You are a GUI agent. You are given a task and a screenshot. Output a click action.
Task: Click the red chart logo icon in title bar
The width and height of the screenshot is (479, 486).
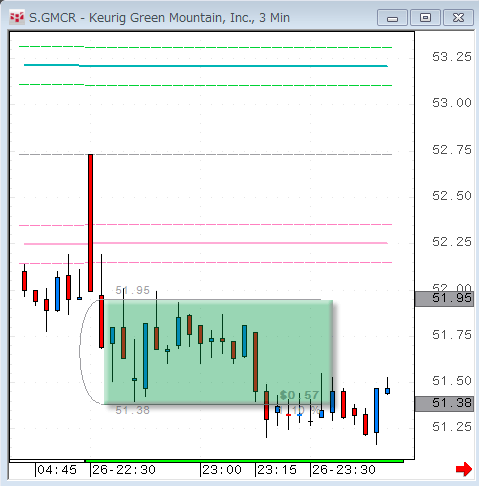(17, 18)
